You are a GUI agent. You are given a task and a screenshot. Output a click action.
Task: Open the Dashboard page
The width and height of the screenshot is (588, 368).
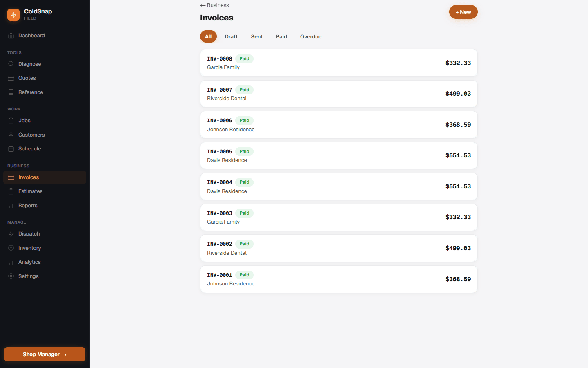coord(45,36)
